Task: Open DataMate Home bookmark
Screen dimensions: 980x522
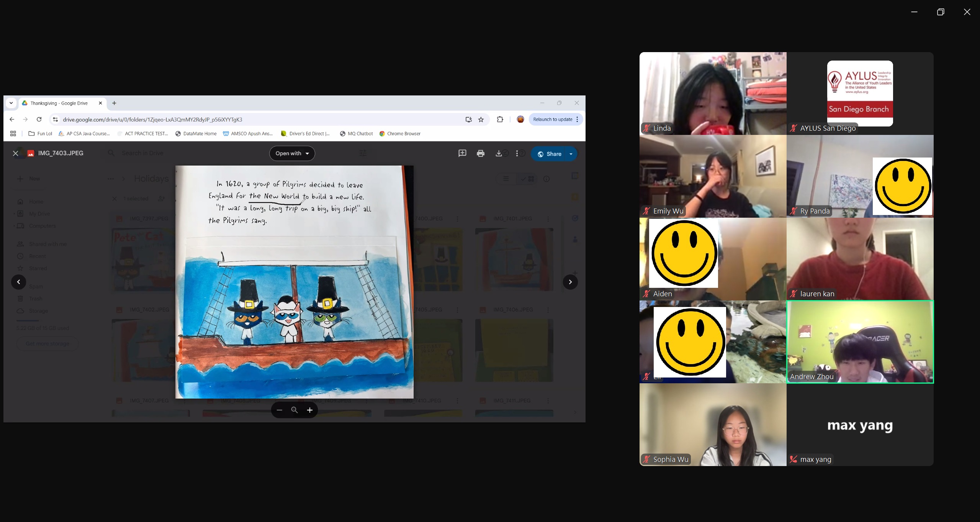Action: (196, 133)
